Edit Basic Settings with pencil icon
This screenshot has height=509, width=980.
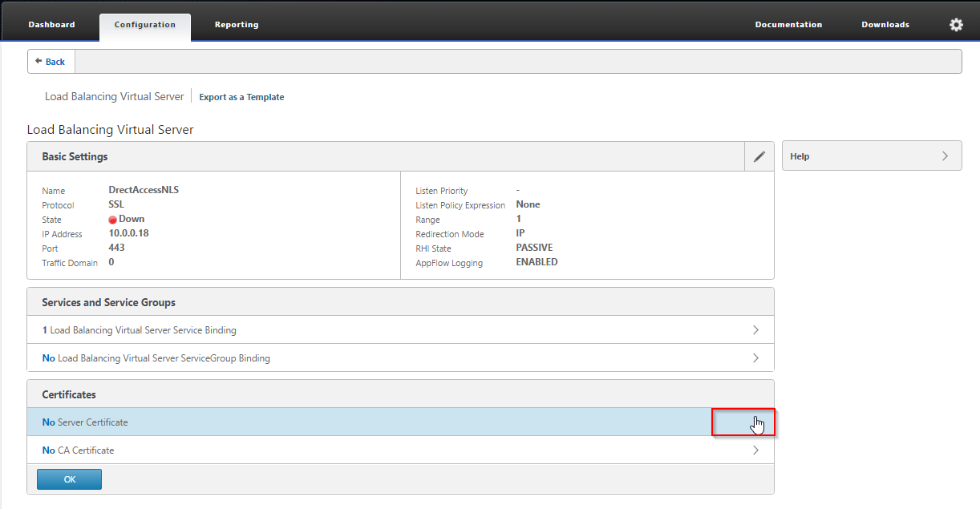click(x=759, y=157)
